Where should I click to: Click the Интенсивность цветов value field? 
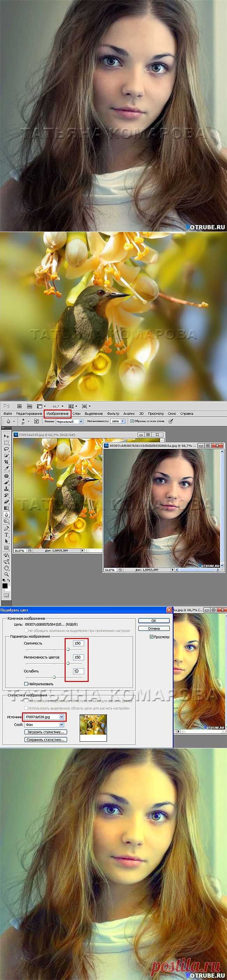pos(78,657)
